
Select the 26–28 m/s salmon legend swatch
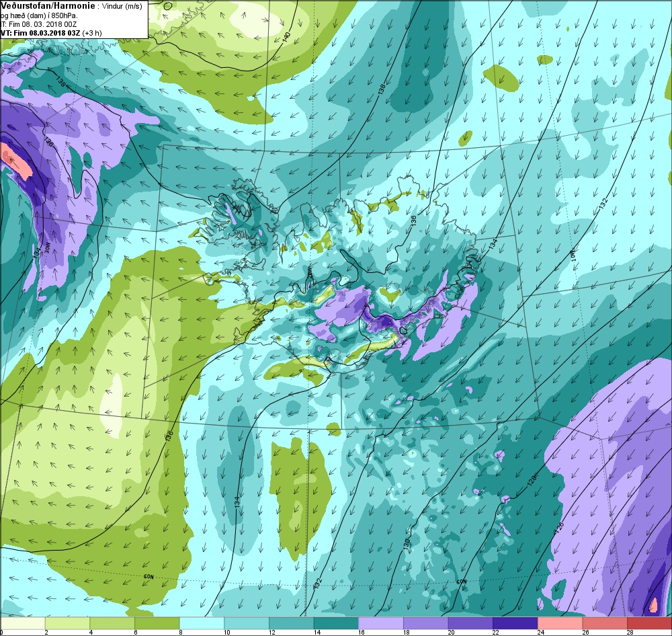[605, 623]
